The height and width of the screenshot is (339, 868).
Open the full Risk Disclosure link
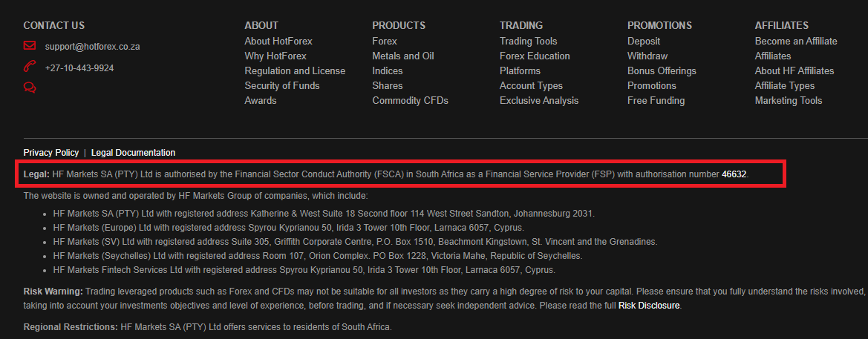649,306
